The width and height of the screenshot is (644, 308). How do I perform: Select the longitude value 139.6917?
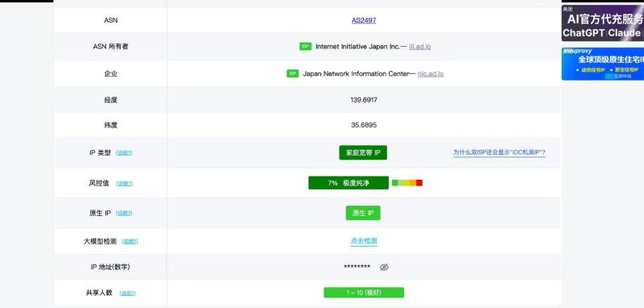[x=364, y=100]
